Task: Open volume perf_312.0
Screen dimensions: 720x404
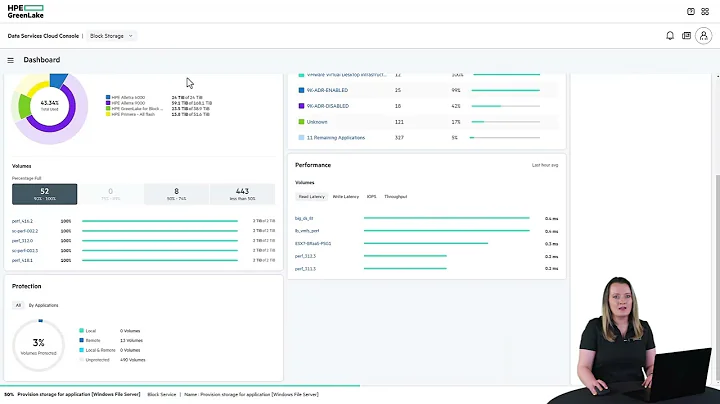Action: point(22,241)
